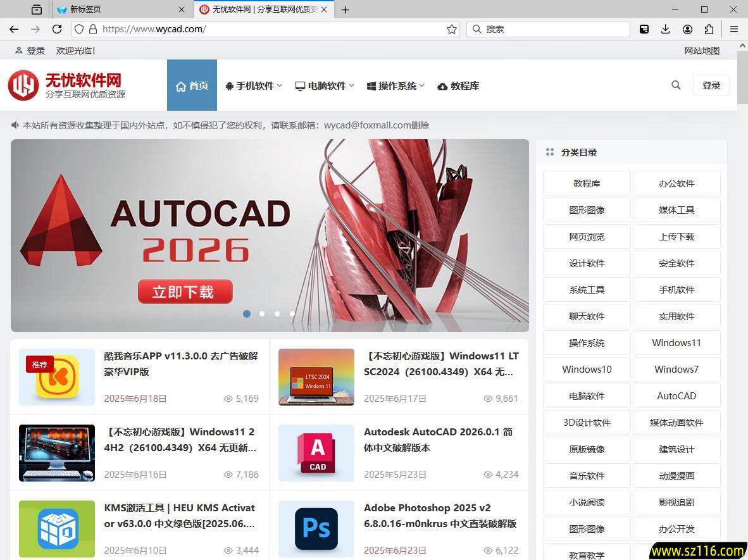
Task: Open the Firefox hamburger menu icon
Action: coord(733,29)
